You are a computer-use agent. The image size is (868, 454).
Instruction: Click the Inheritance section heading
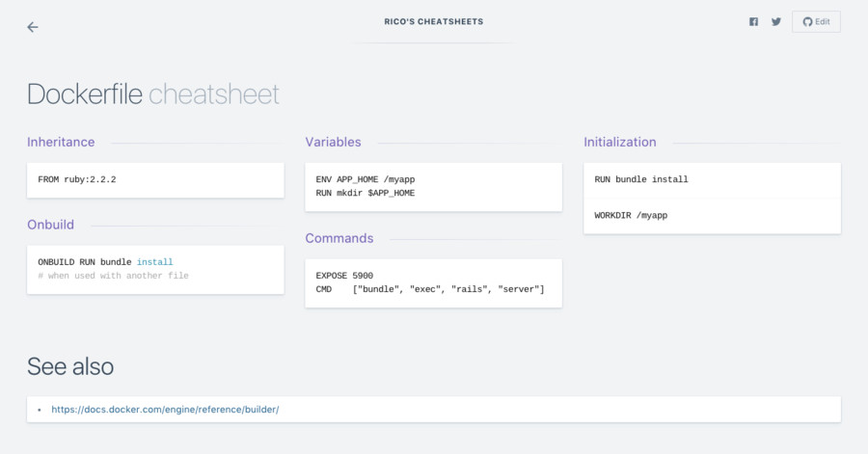pos(61,142)
